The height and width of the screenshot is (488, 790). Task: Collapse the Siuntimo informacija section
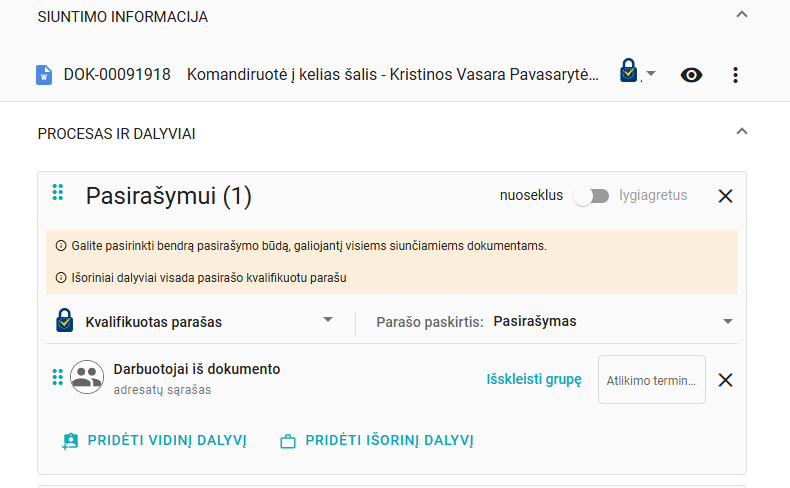741,15
